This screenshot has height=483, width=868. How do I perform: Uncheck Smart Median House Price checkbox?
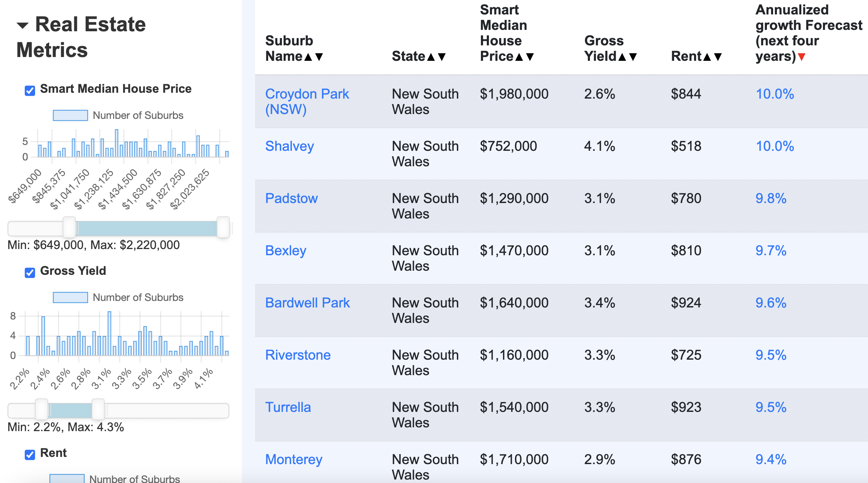(x=30, y=90)
